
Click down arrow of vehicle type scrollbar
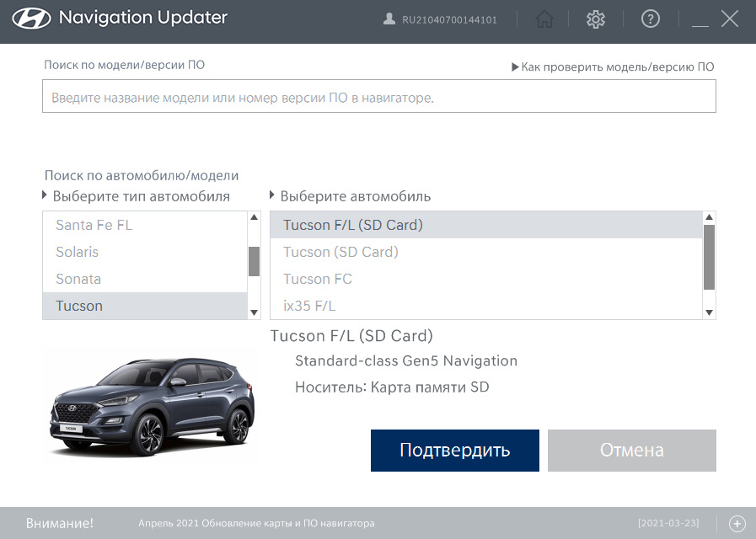254,313
